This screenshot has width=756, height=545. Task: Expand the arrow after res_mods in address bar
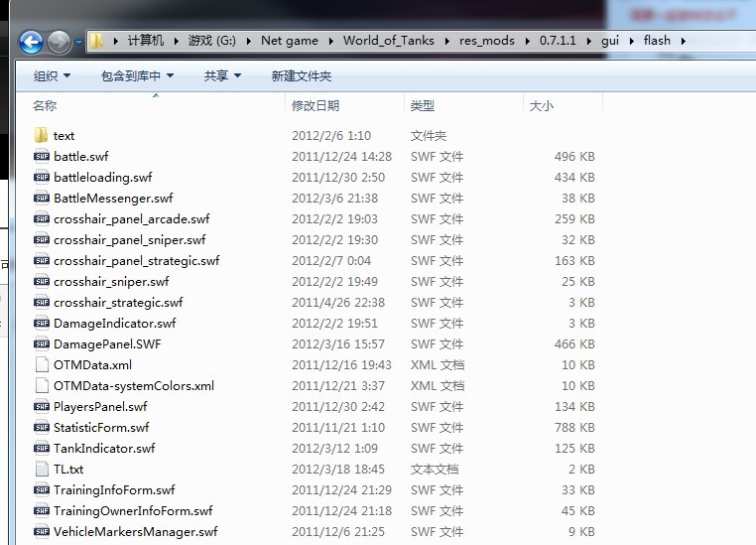point(531,41)
